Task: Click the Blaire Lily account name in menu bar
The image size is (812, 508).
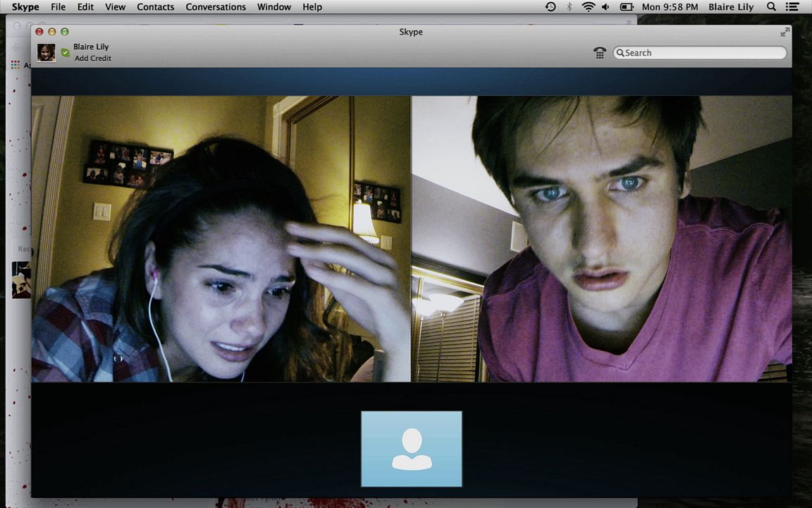Action: (x=731, y=7)
